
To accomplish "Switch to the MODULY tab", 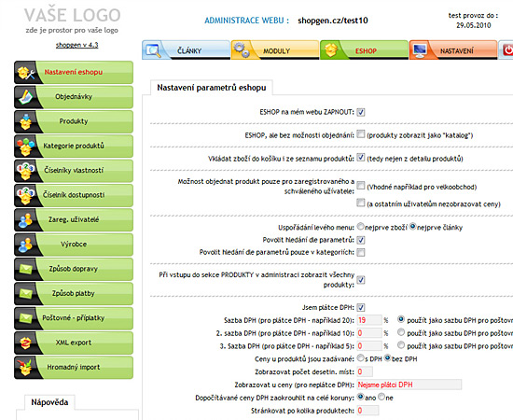I will 275,50.
